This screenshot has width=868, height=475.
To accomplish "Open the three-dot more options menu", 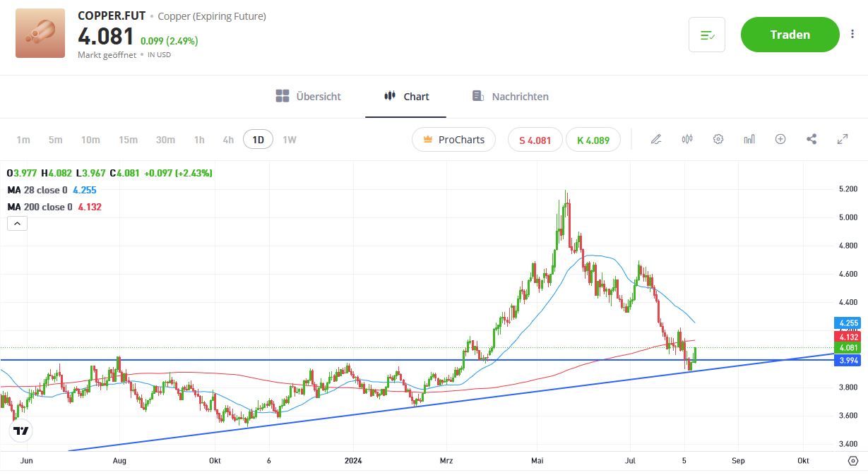I will [852, 35].
